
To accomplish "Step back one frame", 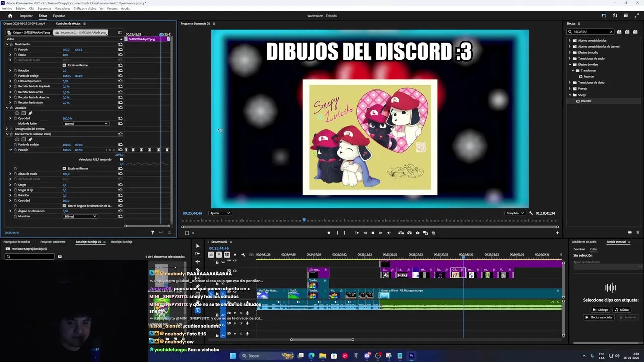I will coord(365,233).
